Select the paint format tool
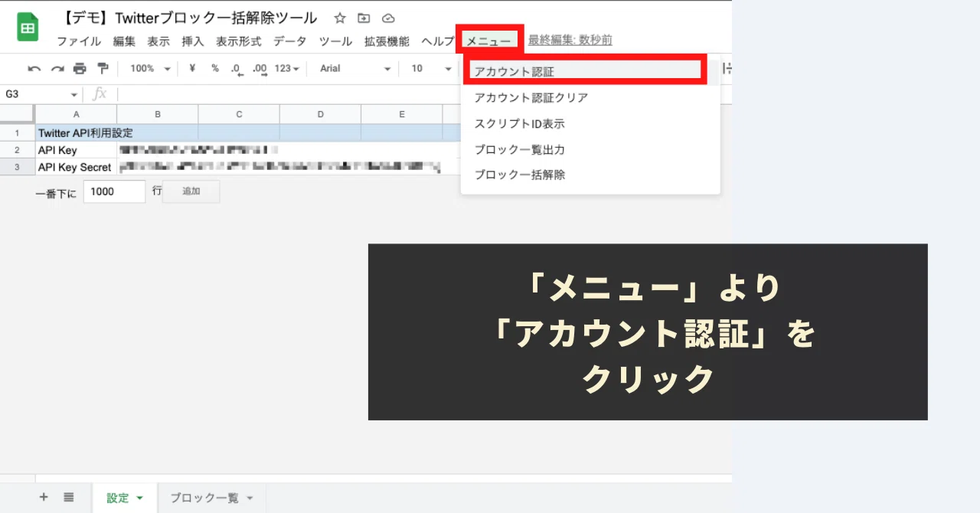The width and height of the screenshot is (980, 513). pos(103,69)
